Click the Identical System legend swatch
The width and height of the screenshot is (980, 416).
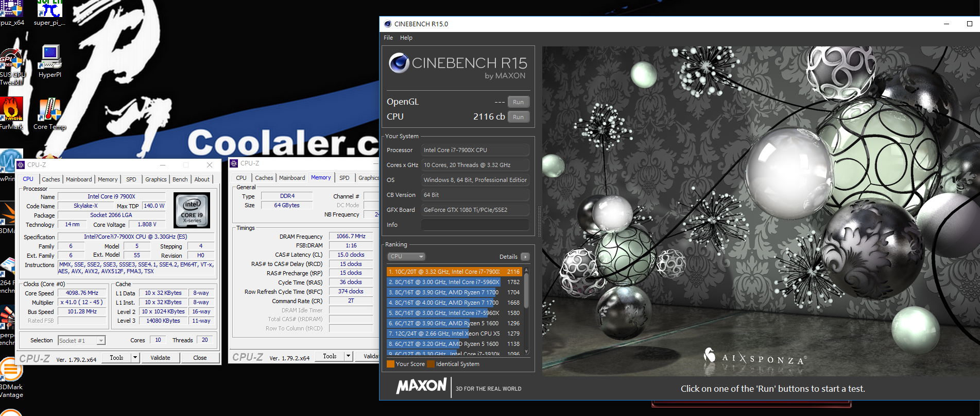pyautogui.click(x=431, y=364)
